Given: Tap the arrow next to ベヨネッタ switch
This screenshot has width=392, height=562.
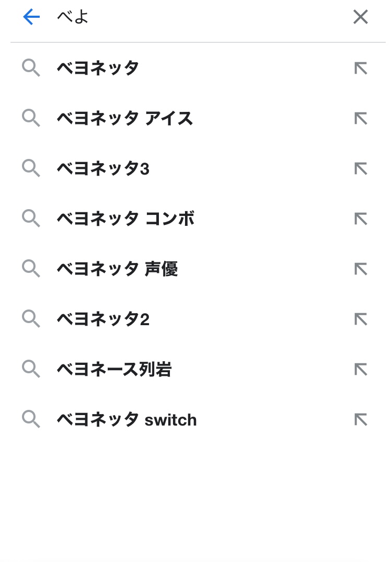Looking at the screenshot, I should click(361, 420).
